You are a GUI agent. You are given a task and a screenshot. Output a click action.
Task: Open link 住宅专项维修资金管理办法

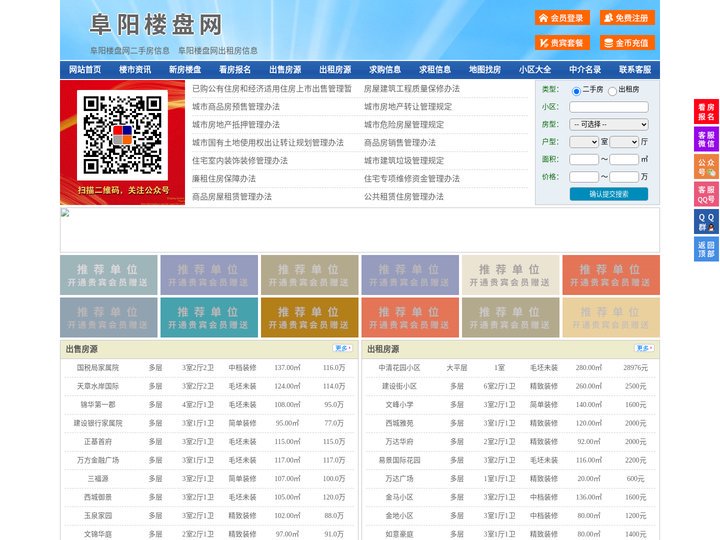click(412, 179)
